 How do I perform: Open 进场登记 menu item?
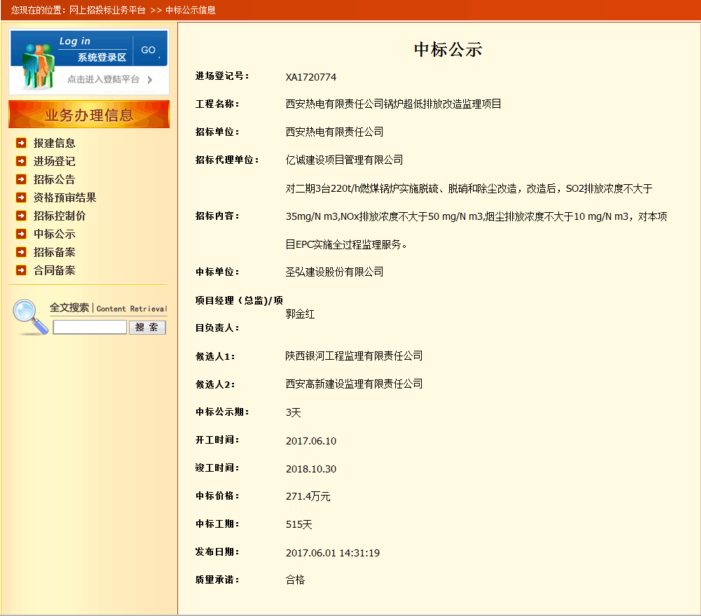54,161
